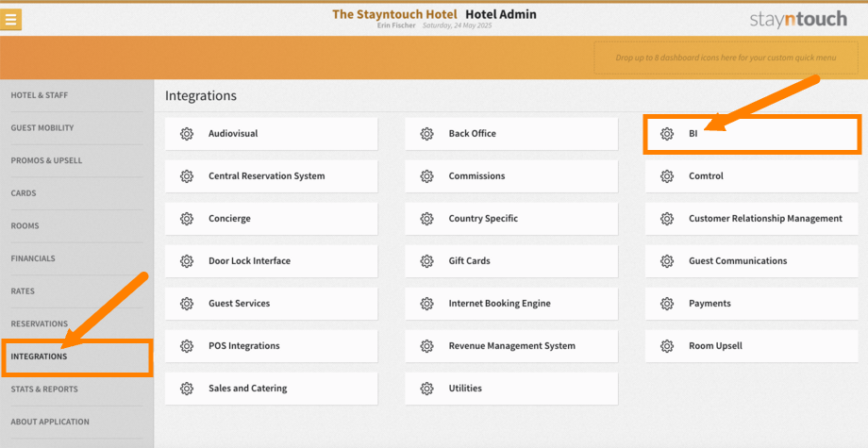
Task: Select Guest Services label
Action: click(239, 303)
